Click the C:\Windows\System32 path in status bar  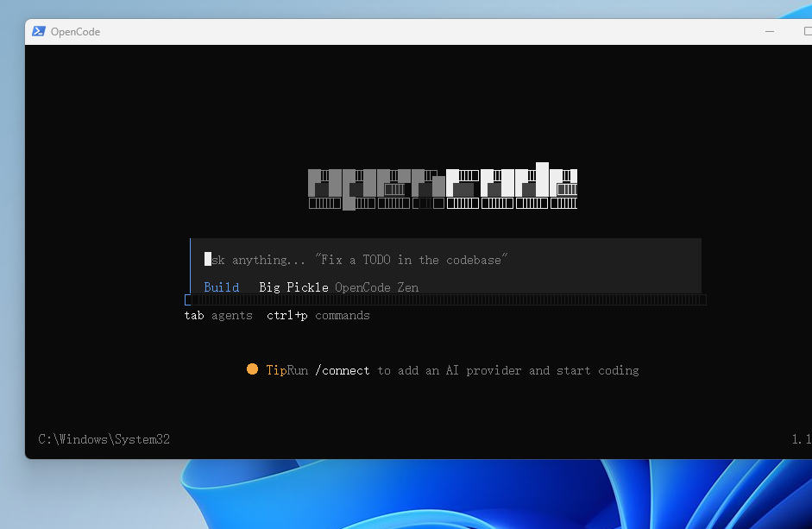pyautogui.click(x=104, y=439)
